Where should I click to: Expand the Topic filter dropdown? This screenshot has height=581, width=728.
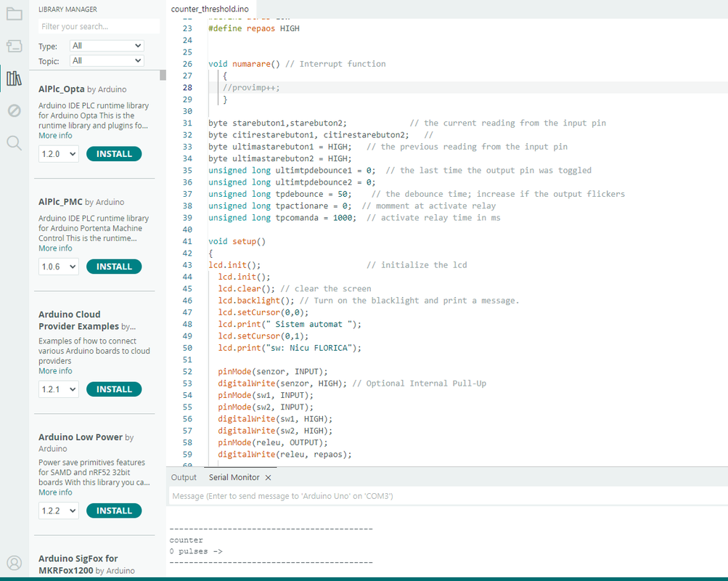tap(107, 60)
